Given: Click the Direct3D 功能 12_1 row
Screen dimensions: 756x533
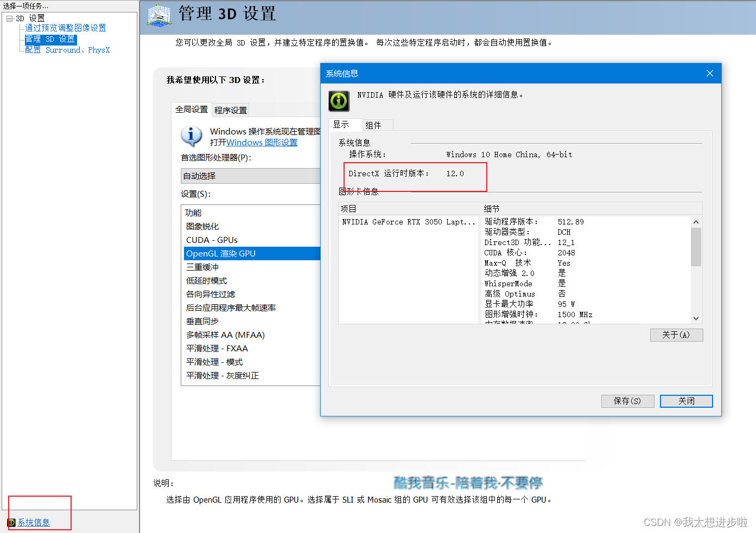Looking at the screenshot, I should (586, 242).
